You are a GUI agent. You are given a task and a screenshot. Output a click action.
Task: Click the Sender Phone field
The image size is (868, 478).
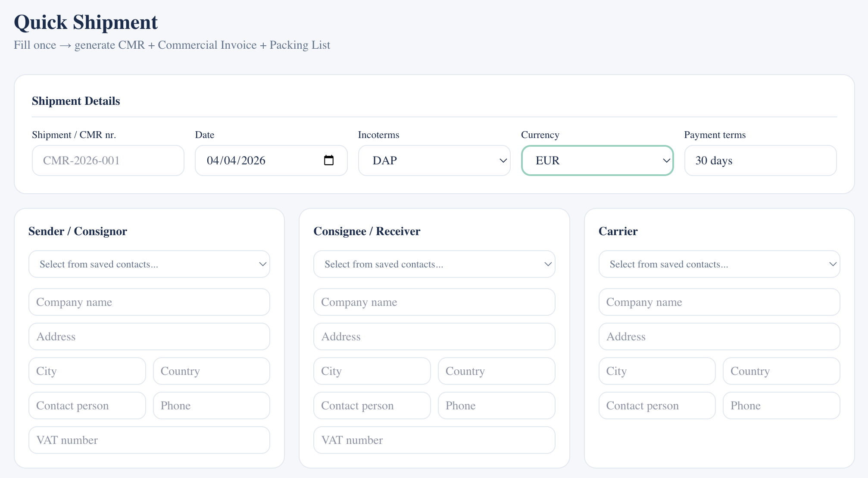point(211,406)
